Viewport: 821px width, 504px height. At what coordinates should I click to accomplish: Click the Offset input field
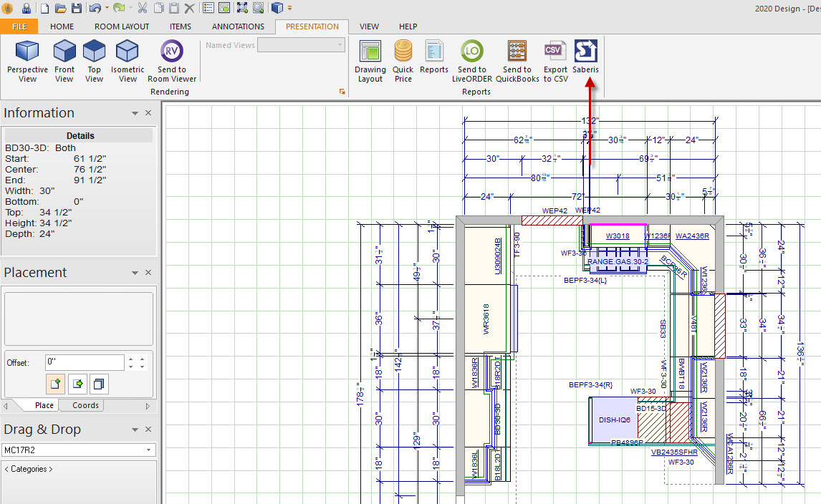point(85,362)
